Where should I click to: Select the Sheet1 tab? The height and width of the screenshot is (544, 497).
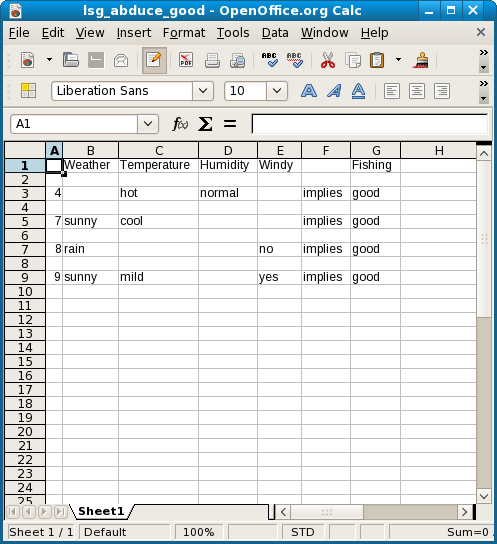101,511
